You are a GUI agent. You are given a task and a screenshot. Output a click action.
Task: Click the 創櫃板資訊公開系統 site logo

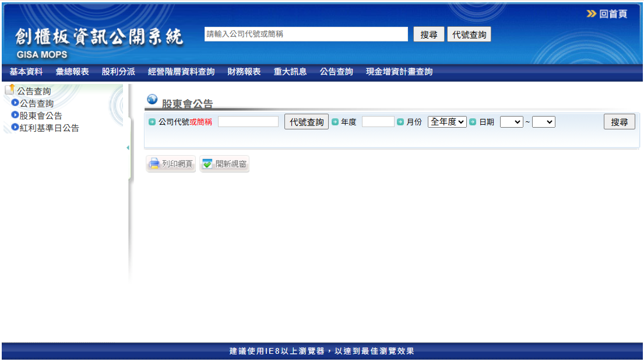pyautogui.click(x=98, y=43)
